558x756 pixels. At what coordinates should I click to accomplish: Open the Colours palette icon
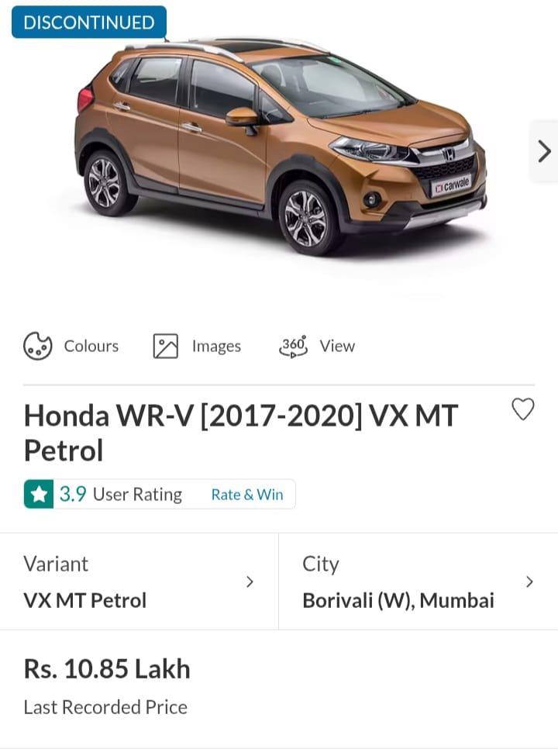click(37, 346)
